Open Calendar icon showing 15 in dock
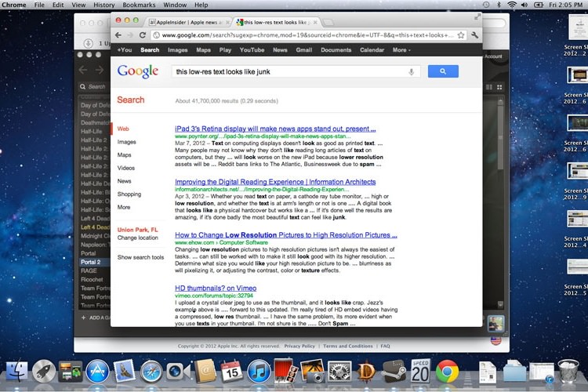The width and height of the screenshot is (588, 392). click(231, 371)
